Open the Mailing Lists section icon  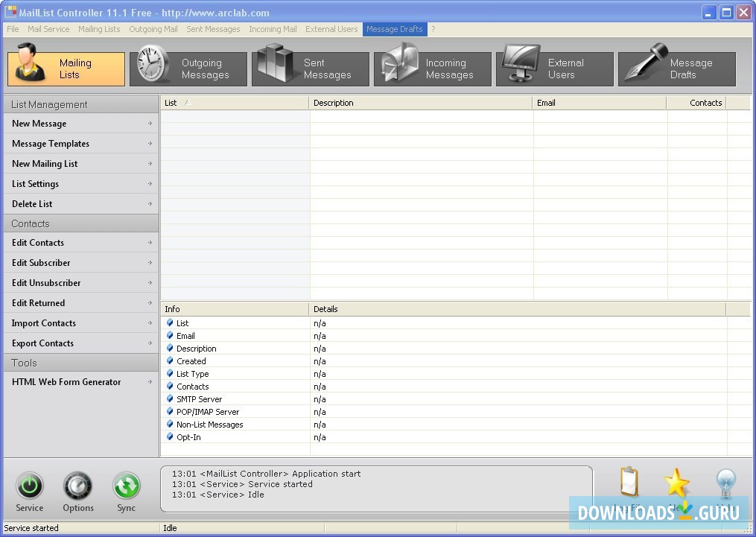31,63
